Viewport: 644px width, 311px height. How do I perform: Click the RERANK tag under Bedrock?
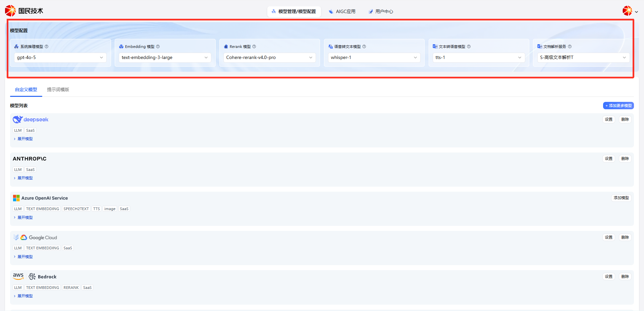click(x=71, y=288)
